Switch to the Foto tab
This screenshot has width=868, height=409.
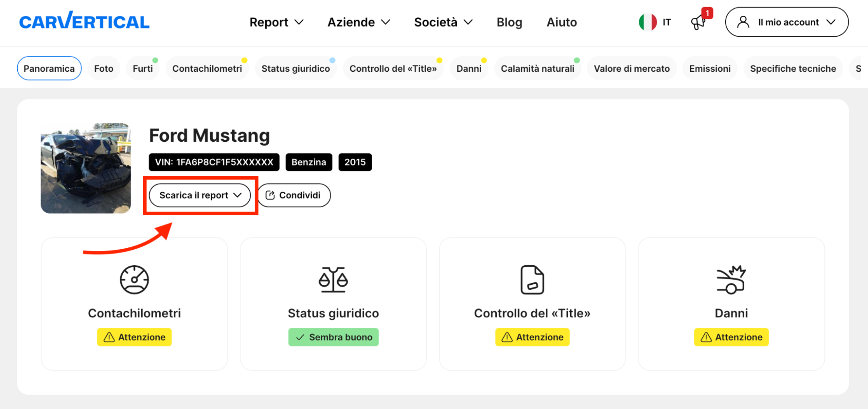[x=104, y=69]
